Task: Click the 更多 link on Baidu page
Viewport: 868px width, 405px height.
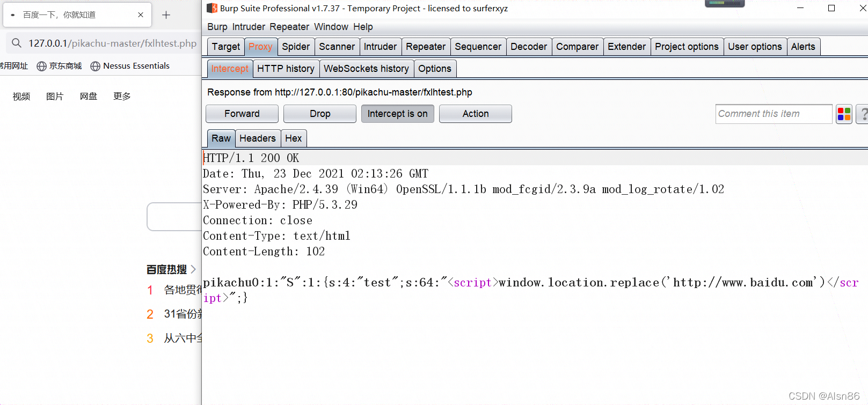Action: coord(122,97)
